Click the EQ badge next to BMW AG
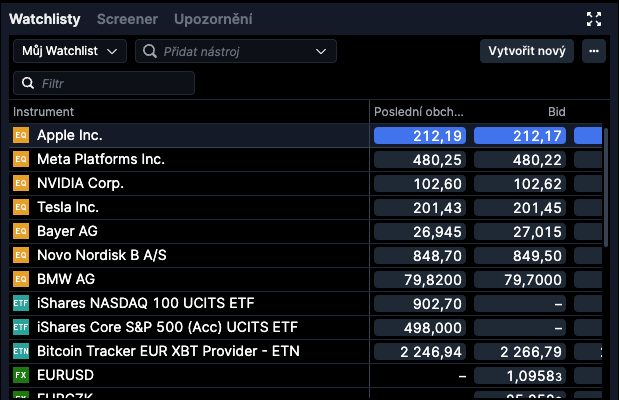Image resolution: width=619 pixels, height=400 pixels. (x=20, y=279)
